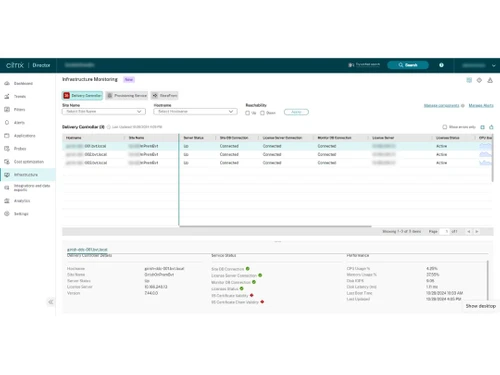The height and width of the screenshot is (375, 500).
Task: Open the Site Name dropdown
Action: (104, 111)
